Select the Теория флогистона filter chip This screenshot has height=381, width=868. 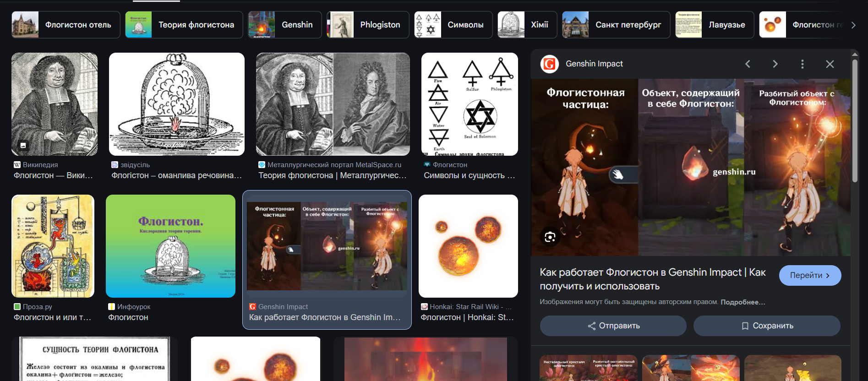(184, 25)
